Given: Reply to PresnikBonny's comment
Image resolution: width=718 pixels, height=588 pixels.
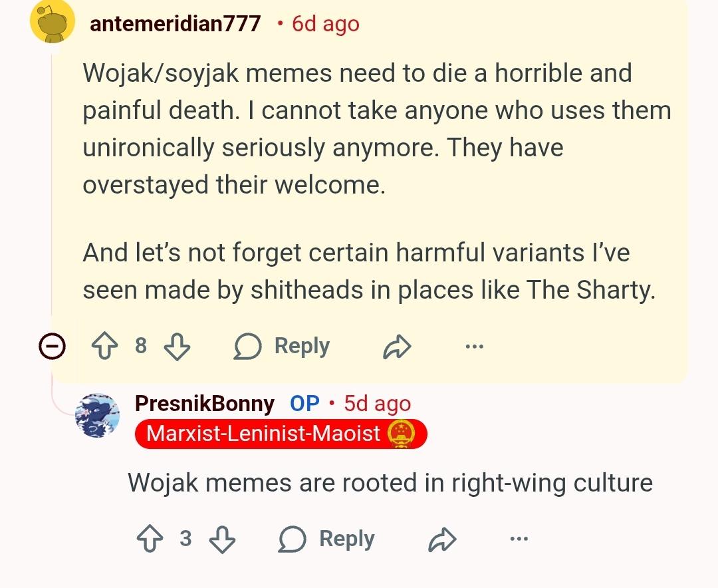Looking at the screenshot, I should (x=326, y=539).
